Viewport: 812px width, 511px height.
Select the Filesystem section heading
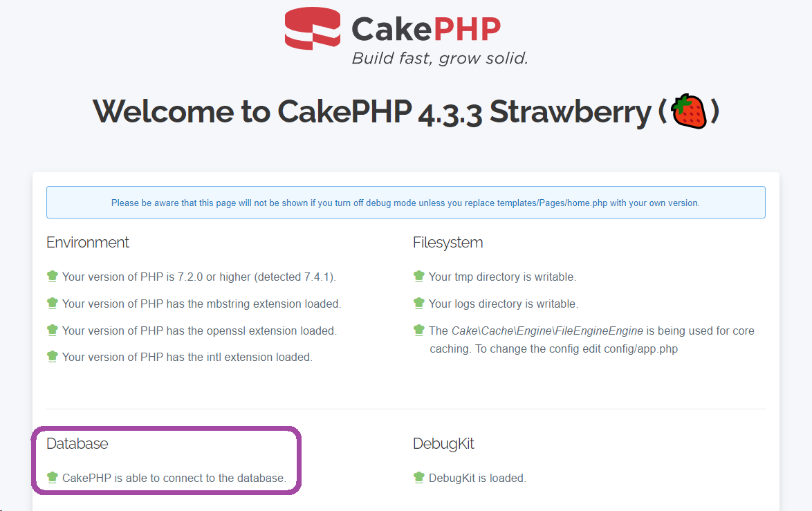tap(447, 243)
